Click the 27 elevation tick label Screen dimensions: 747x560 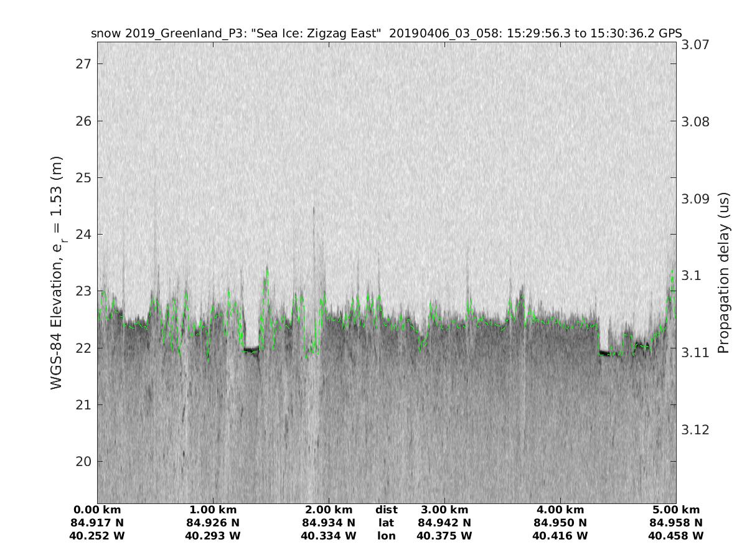[x=82, y=64]
